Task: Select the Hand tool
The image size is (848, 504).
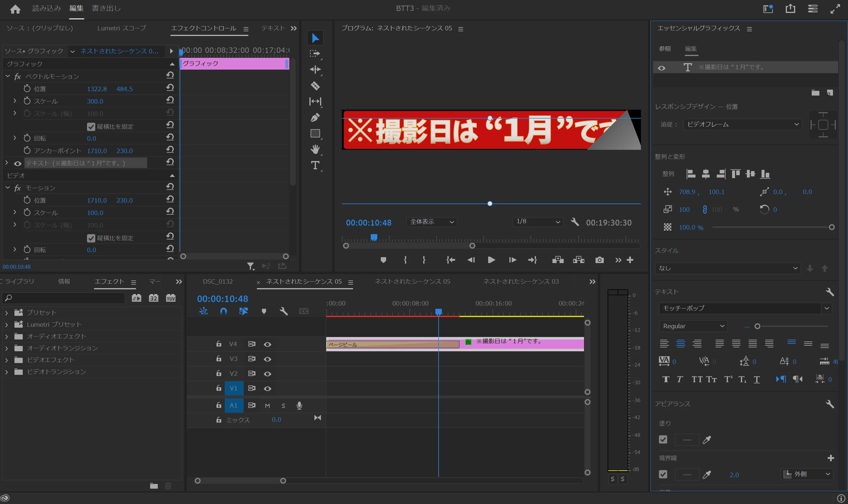Action: [x=315, y=149]
